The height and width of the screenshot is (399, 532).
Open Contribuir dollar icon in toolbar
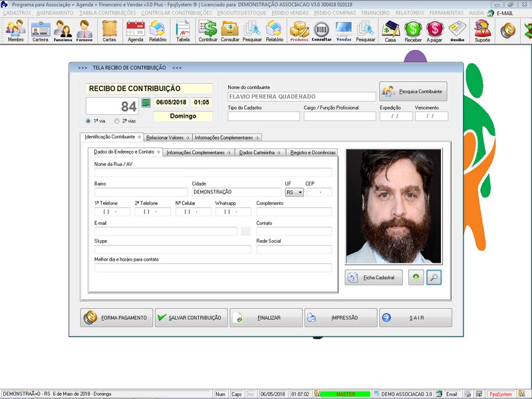point(208,31)
